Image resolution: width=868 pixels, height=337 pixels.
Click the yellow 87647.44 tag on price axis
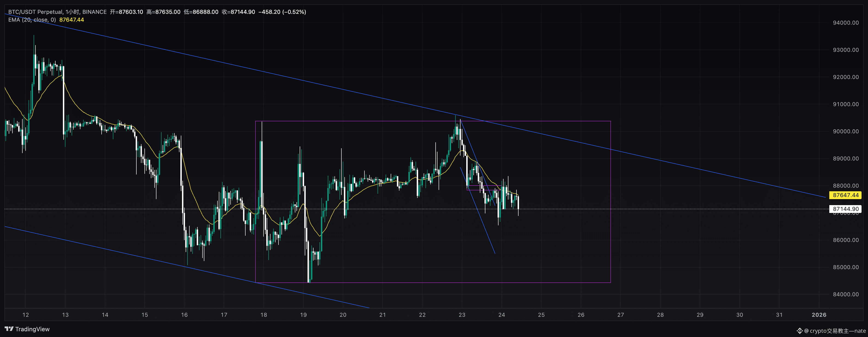pos(845,195)
